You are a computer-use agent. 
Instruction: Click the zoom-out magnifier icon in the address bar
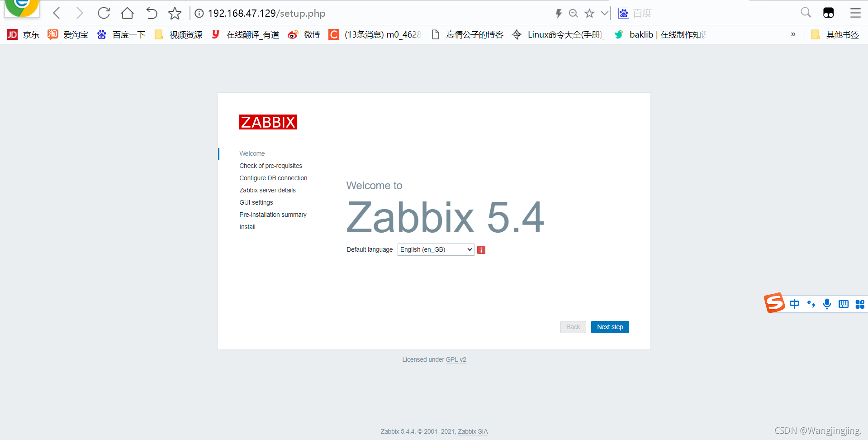pyautogui.click(x=574, y=13)
